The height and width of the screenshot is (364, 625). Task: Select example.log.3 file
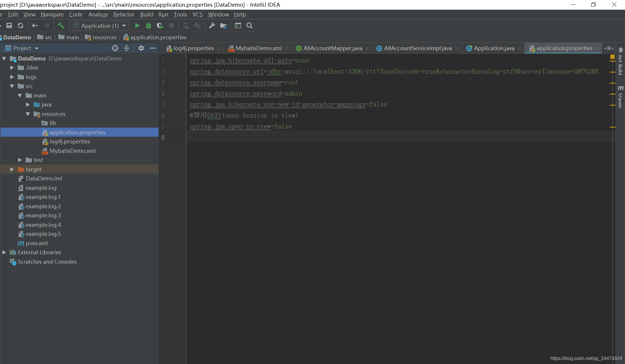click(x=43, y=216)
